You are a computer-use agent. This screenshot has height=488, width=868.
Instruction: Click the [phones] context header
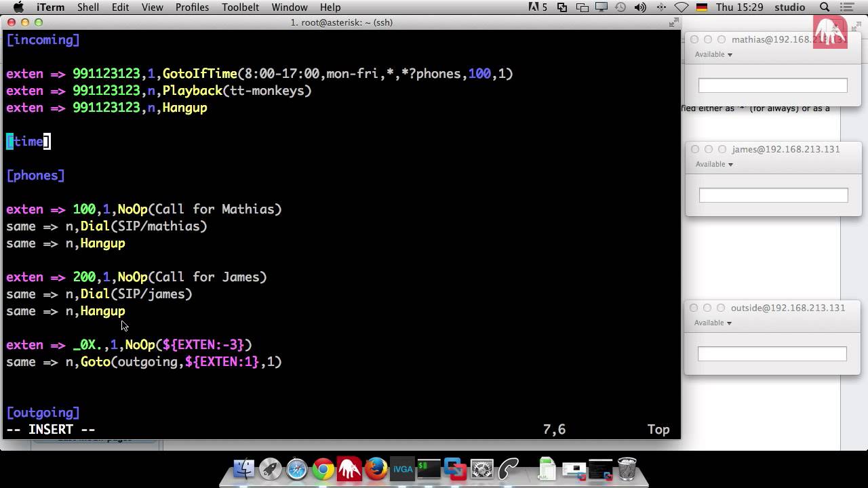36,176
